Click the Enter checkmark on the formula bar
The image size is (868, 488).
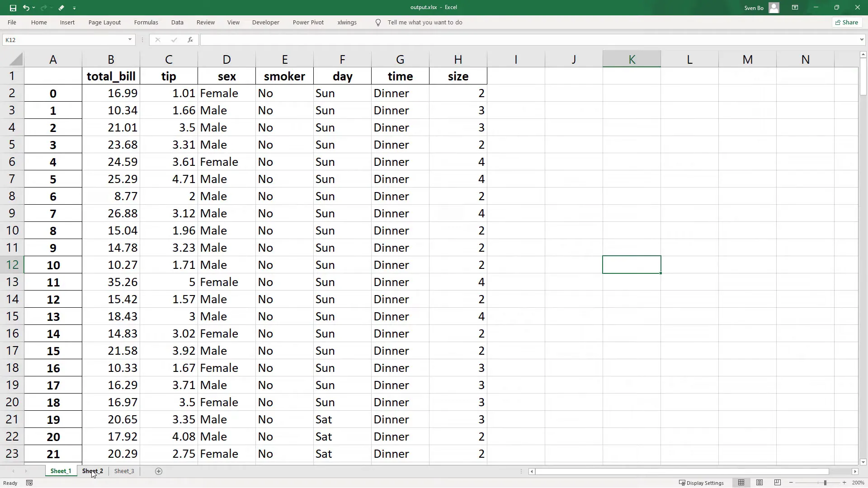tap(174, 40)
